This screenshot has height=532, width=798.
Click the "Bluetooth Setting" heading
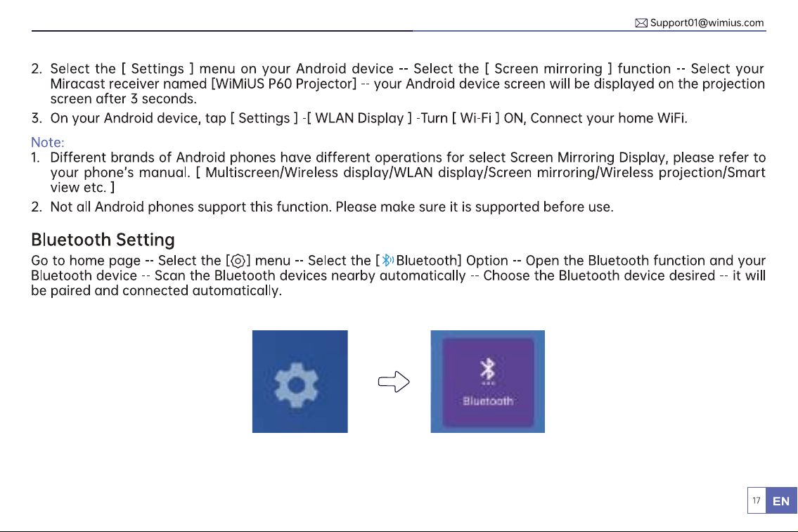click(103, 240)
